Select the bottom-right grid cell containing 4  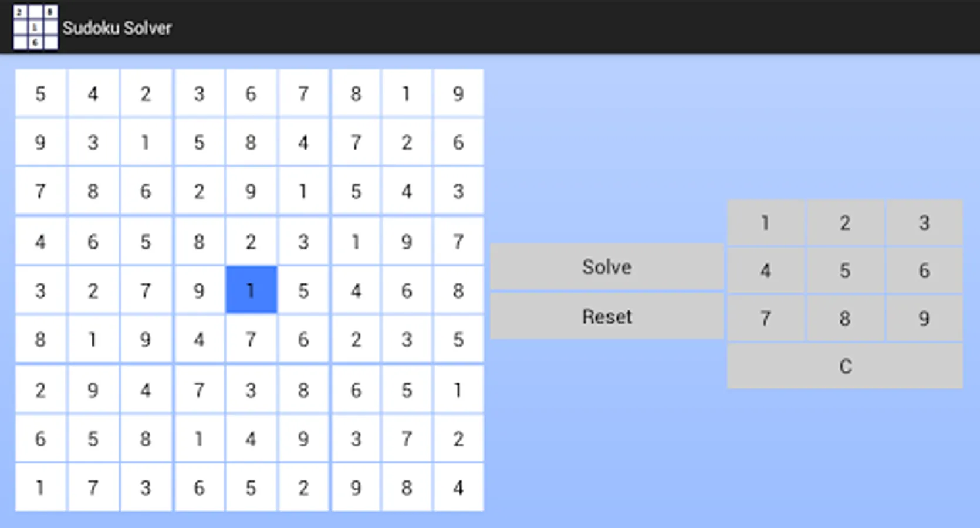pyautogui.click(x=458, y=487)
